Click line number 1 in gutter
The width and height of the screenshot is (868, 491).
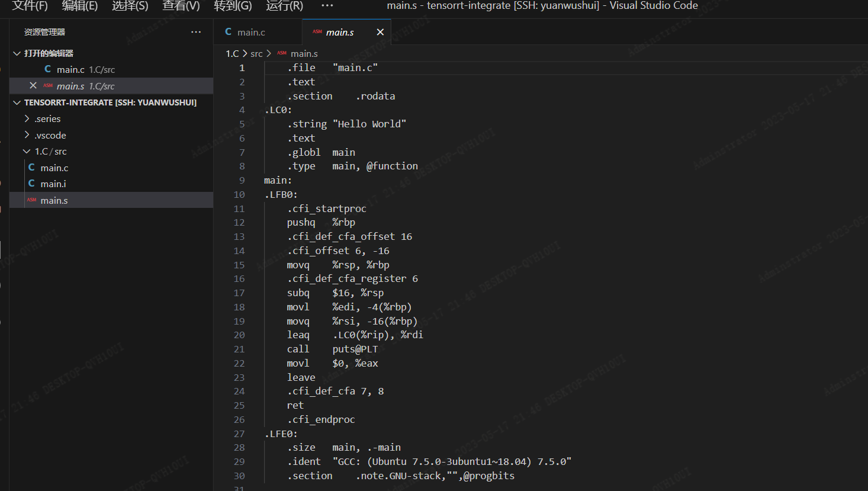pyautogui.click(x=242, y=68)
